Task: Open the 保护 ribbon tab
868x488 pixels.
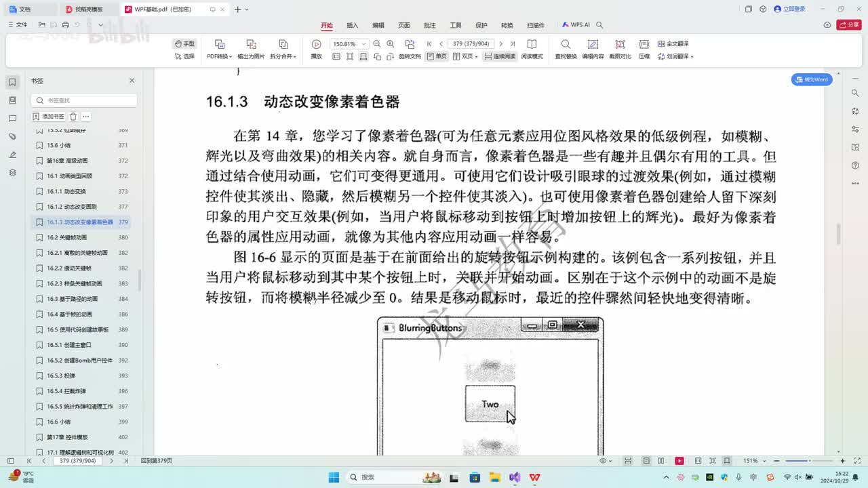Action: click(x=481, y=25)
